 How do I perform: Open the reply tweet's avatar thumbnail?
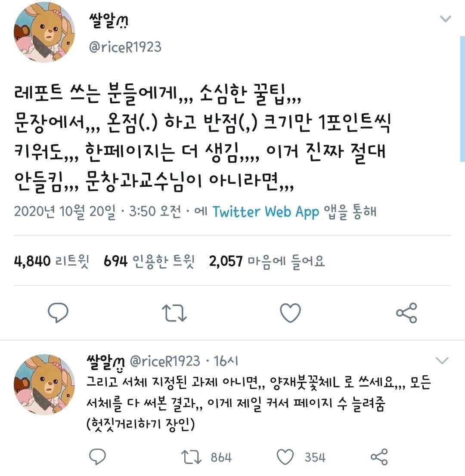click(x=44, y=384)
